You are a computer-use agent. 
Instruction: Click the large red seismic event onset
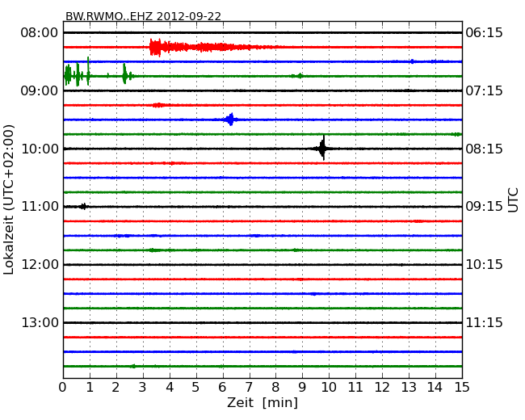[x=155, y=48]
